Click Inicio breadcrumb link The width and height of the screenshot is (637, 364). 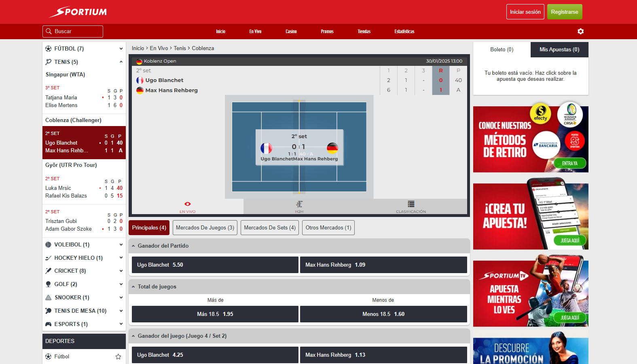[x=138, y=48]
